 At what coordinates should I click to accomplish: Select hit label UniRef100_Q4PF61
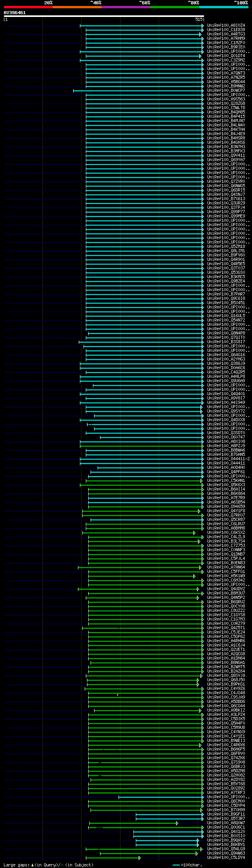pos(226,472)
